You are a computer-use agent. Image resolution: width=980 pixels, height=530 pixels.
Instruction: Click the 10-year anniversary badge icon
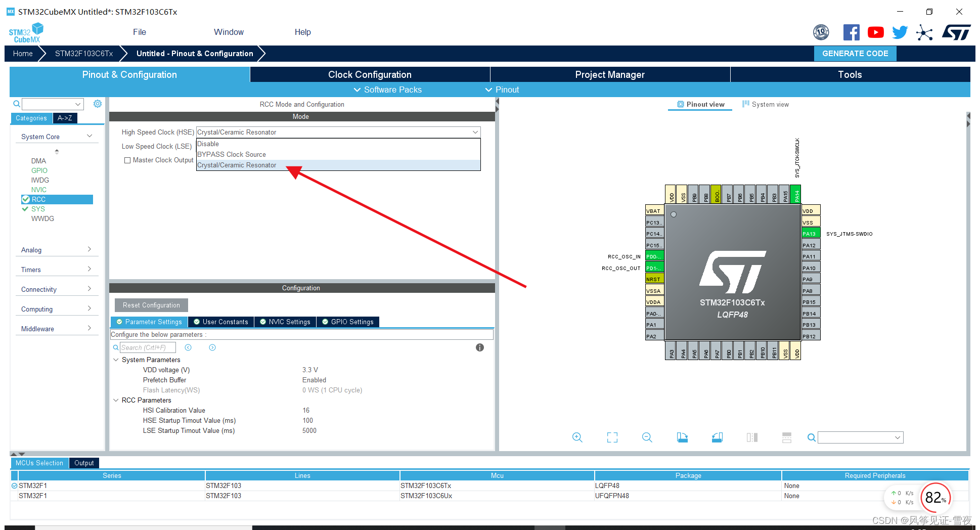821,32
